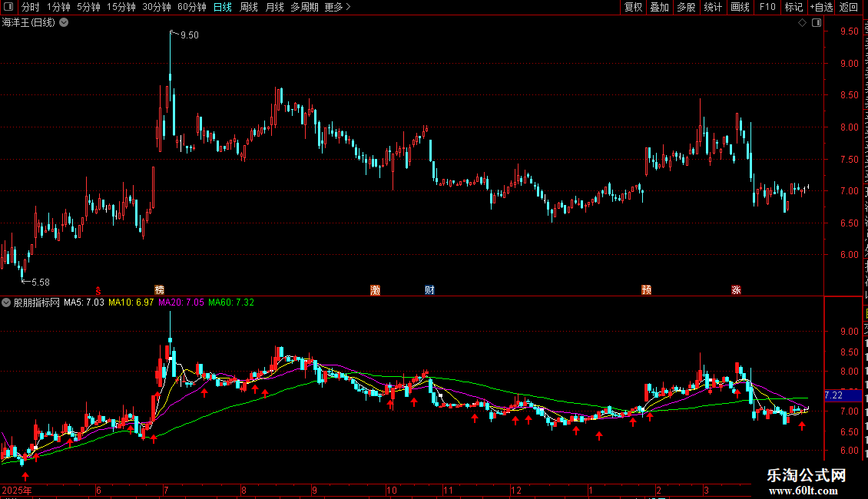Screen dimensions: 868x499
Task: Click the 9.50 high price label
Action: point(189,35)
